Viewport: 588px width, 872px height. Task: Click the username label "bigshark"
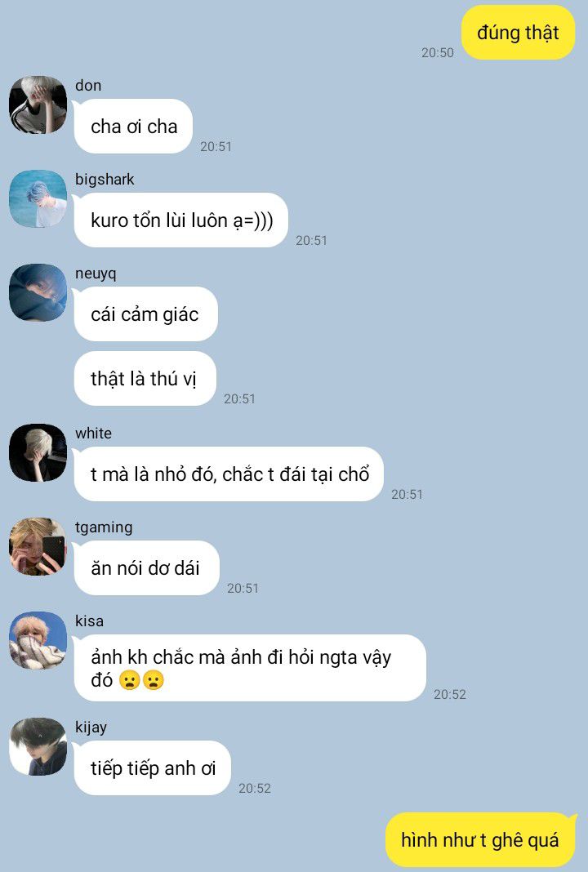105,180
